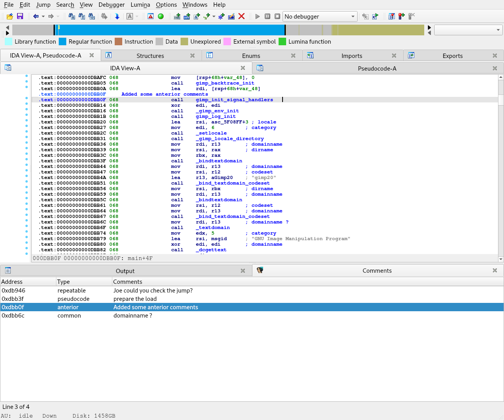Image resolution: width=504 pixels, height=420 pixels.
Task: Open the No debugger dropdown
Action: [x=320, y=16]
